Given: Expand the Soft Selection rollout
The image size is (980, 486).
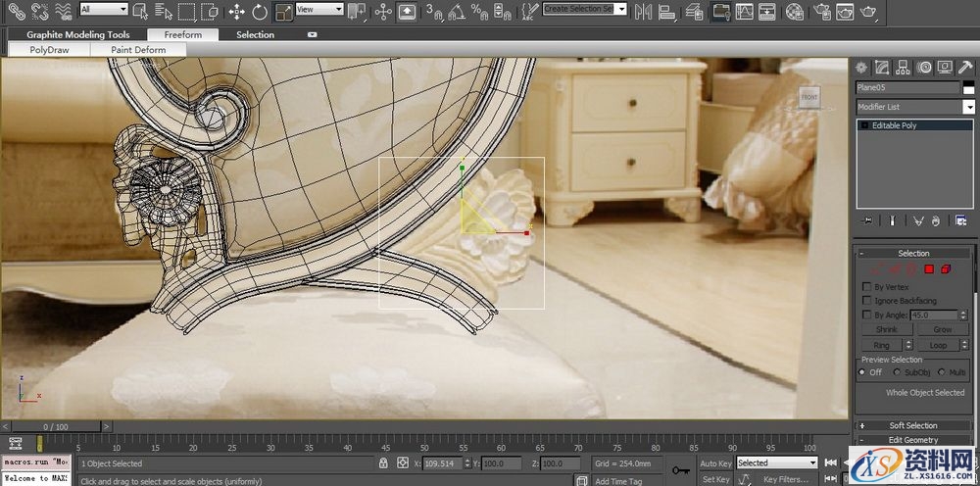Looking at the screenshot, I should pyautogui.click(x=913, y=425).
